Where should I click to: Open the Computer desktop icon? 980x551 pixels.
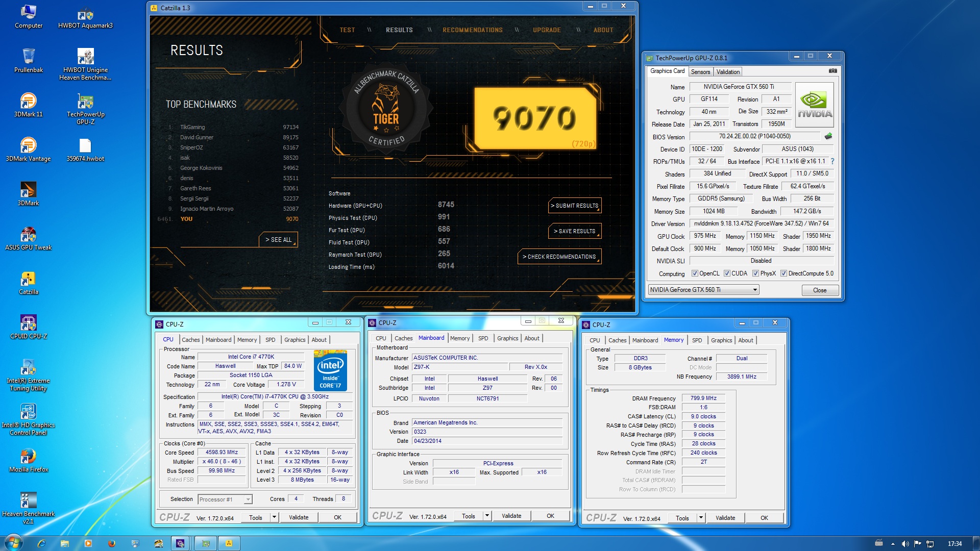[x=29, y=17]
